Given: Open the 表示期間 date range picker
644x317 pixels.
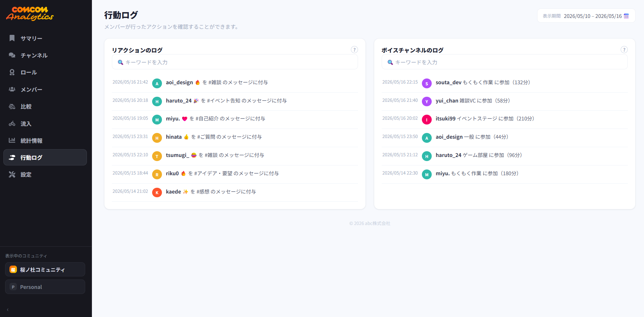Looking at the screenshot, I should coord(586,16).
